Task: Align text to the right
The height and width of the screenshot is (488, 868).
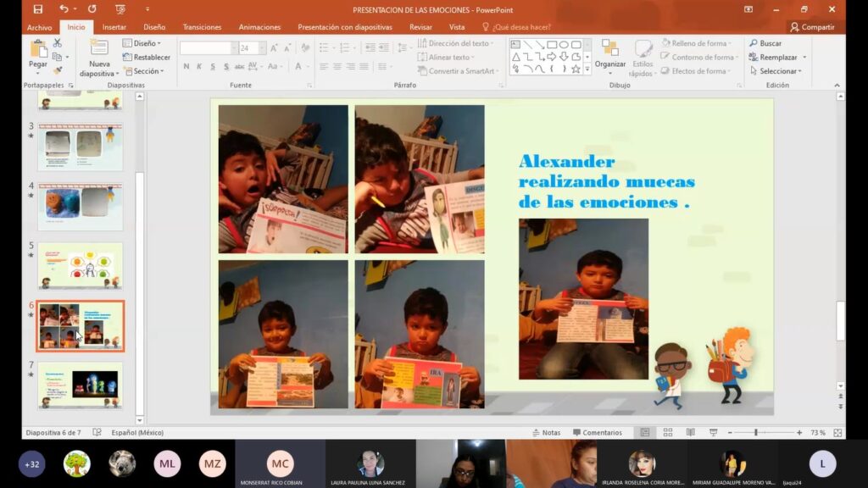Action: pyautogui.click(x=350, y=66)
